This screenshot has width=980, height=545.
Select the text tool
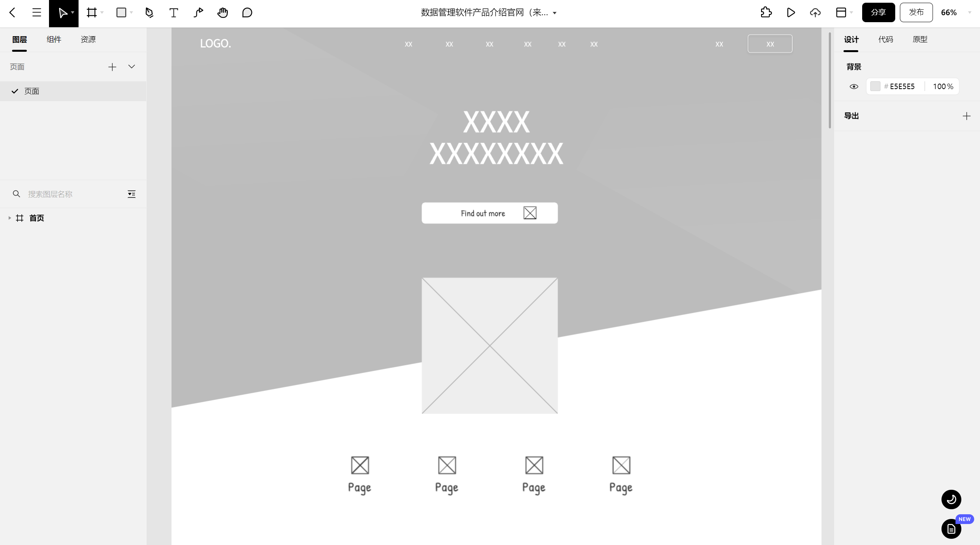pyautogui.click(x=173, y=12)
